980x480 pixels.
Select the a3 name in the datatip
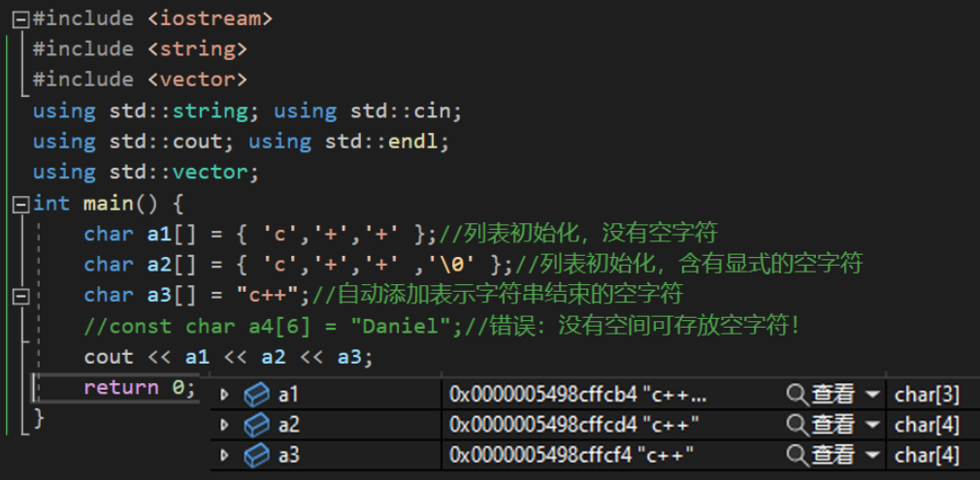(289, 456)
